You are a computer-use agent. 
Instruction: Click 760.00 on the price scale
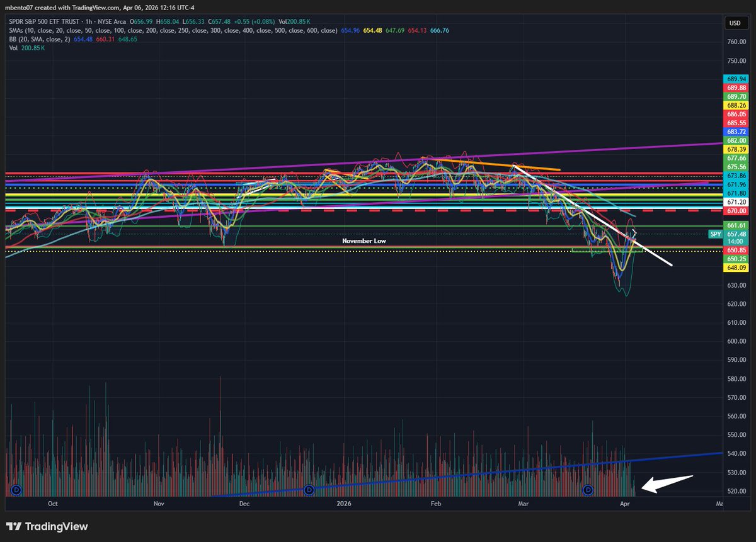click(x=736, y=42)
